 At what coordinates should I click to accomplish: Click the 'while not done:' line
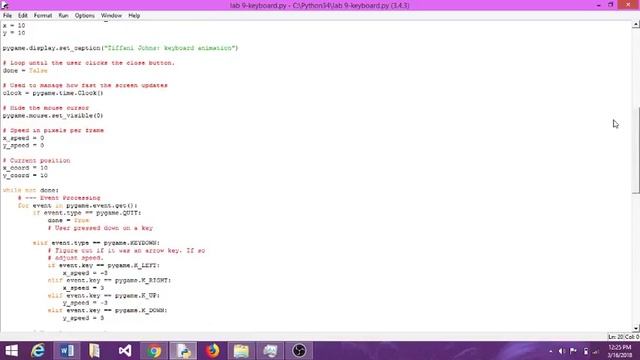click(x=31, y=190)
